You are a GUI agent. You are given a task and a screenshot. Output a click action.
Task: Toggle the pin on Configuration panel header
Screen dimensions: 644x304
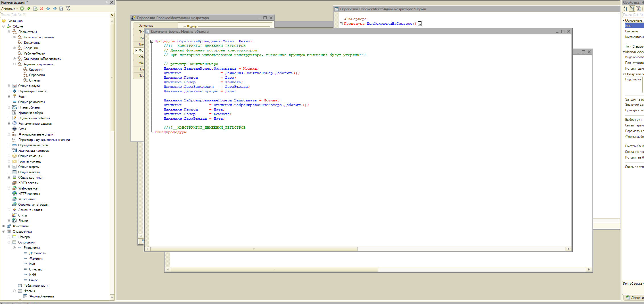click(x=107, y=2)
